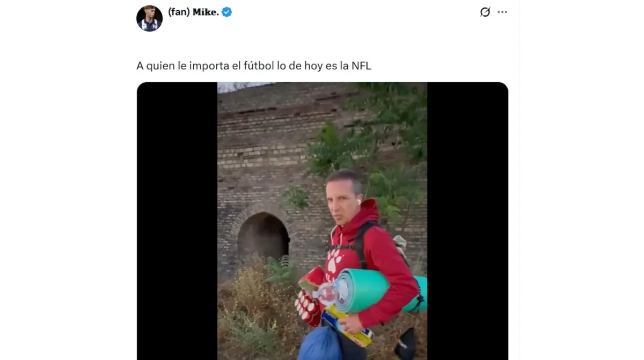Click the watermelon slice in the video
The image size is (644, 360).
point(312,279)
